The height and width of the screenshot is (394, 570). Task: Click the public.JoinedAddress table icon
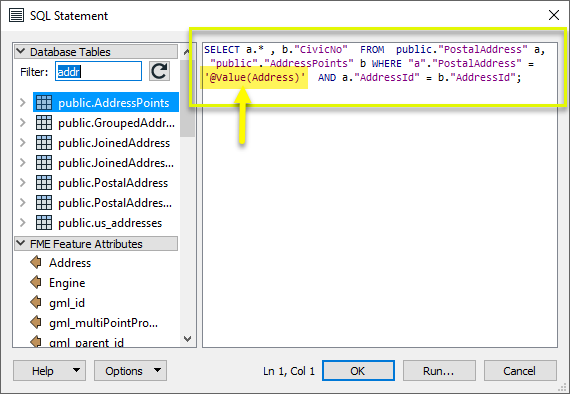coord(44,142)
